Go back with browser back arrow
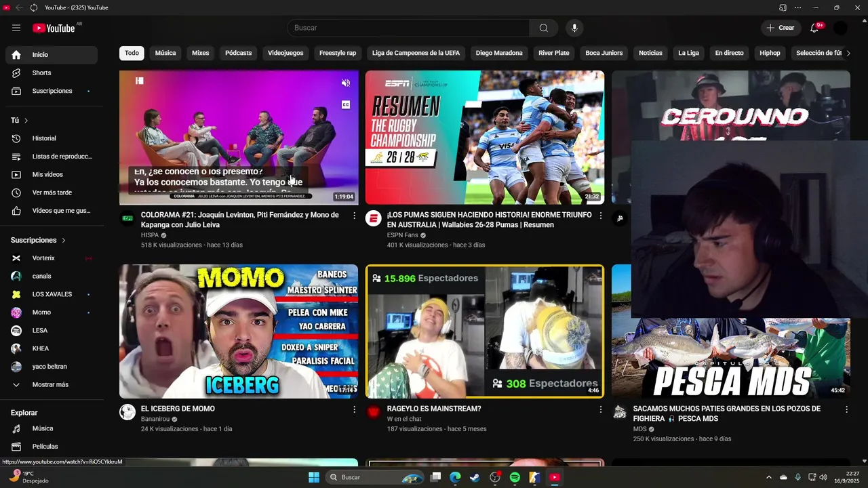This screenshot has height=488, width=868. pyautogui.click(x=19, y=7)
